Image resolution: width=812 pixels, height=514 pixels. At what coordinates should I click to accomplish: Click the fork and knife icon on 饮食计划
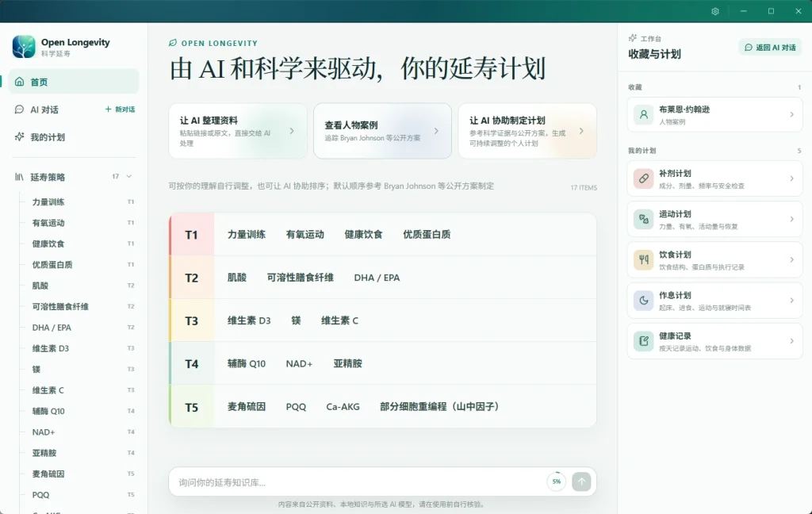click(644, 259)
